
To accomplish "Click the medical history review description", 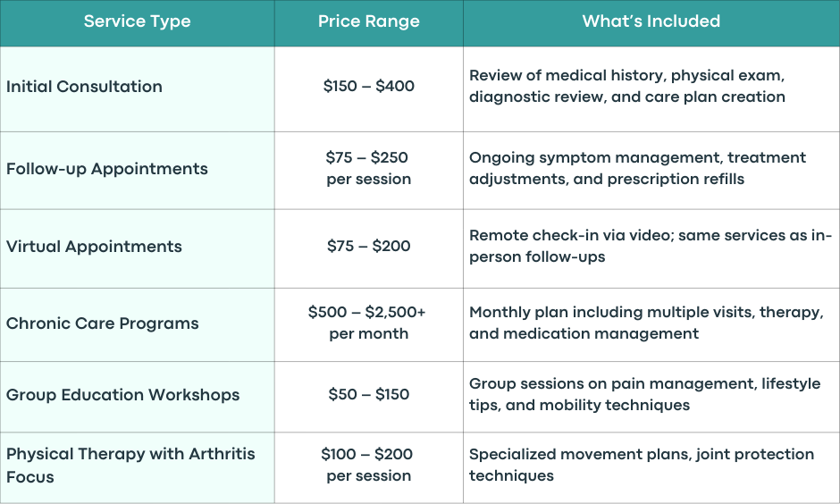I will (626, 86).
